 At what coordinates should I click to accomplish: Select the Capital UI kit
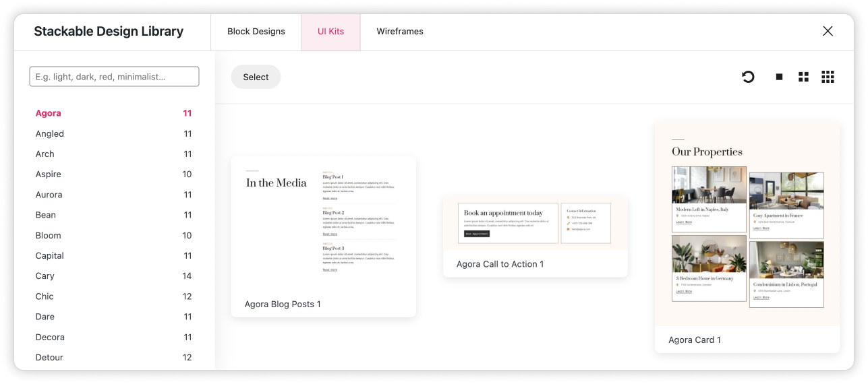point(114,255)
